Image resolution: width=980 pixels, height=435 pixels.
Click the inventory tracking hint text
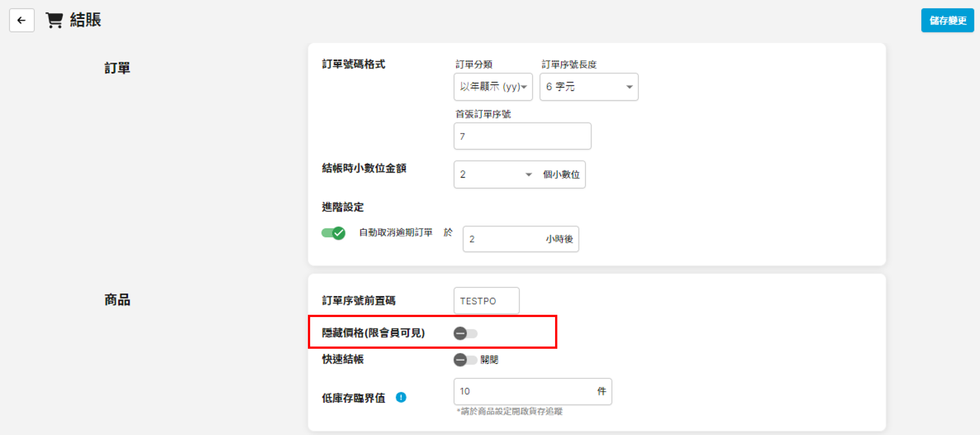(509, 411)
